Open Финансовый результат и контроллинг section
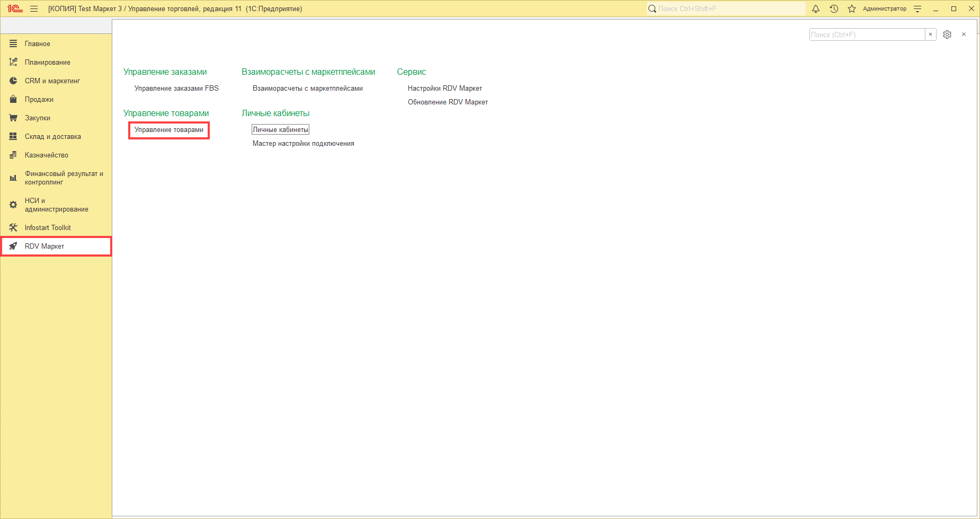This screenshot has width=980, height=519. click(x=56, y=178)
